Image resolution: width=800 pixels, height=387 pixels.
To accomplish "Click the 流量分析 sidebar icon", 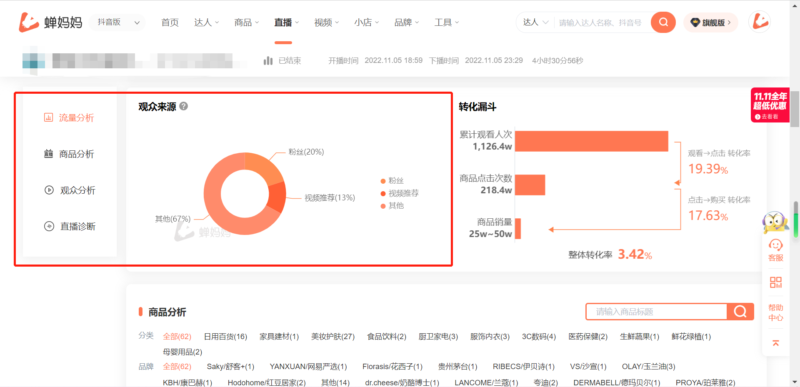I will pyautogui.click(x=48, y=118).
